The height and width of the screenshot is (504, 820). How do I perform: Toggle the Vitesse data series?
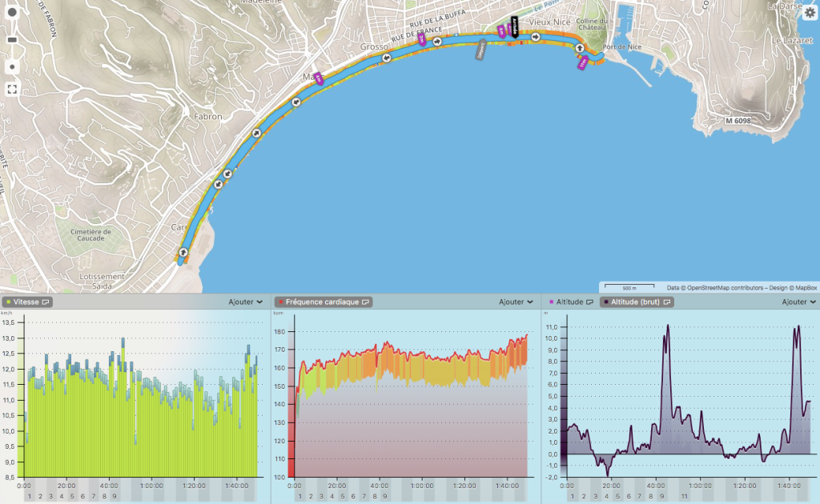coord(26,302)
